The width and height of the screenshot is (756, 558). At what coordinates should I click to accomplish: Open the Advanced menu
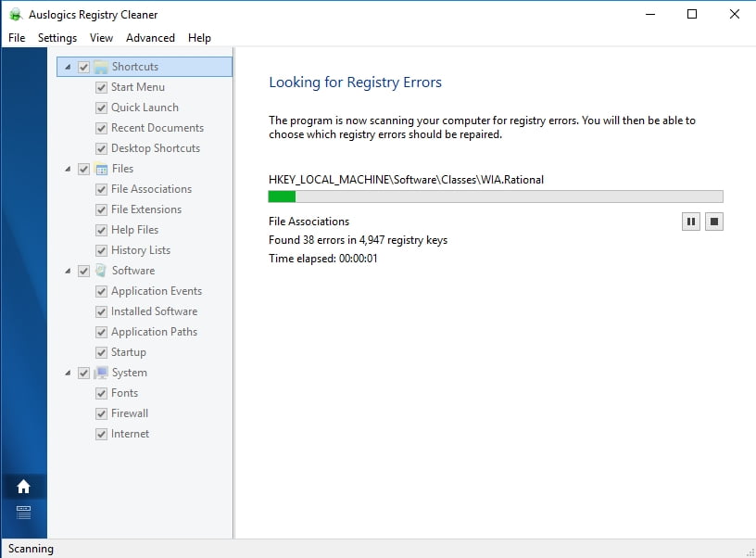click(x=150, y=38)
